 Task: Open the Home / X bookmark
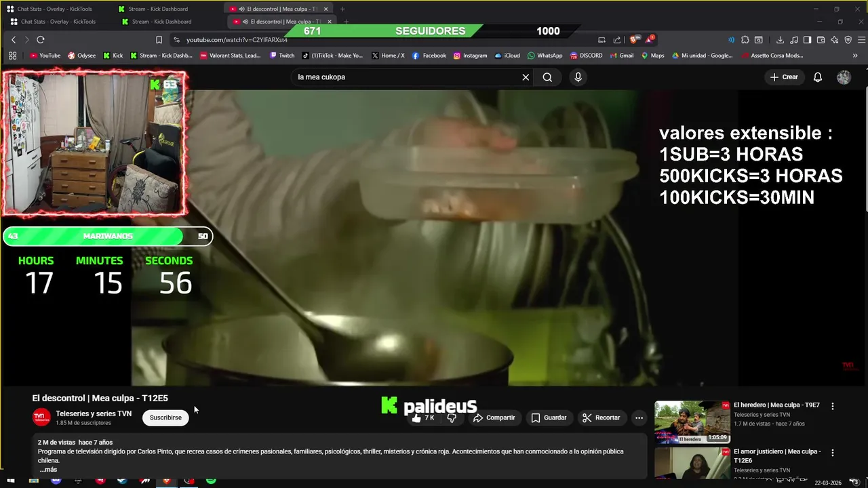click(389, 56)
